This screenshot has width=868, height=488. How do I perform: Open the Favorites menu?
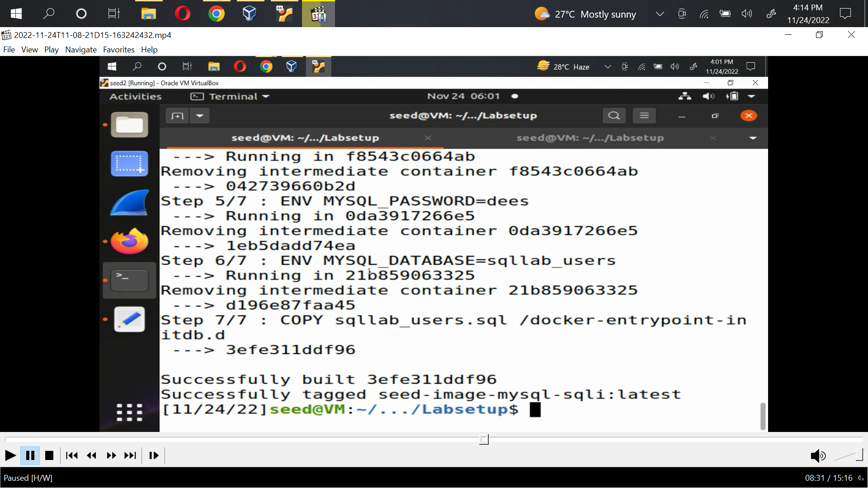(x=119, y=50)
